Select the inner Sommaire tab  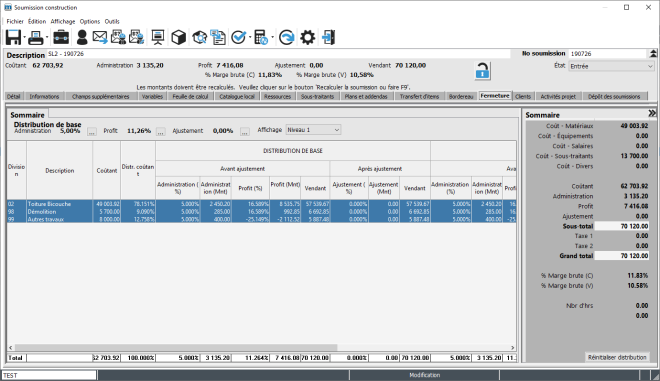(x=27, y=115)
